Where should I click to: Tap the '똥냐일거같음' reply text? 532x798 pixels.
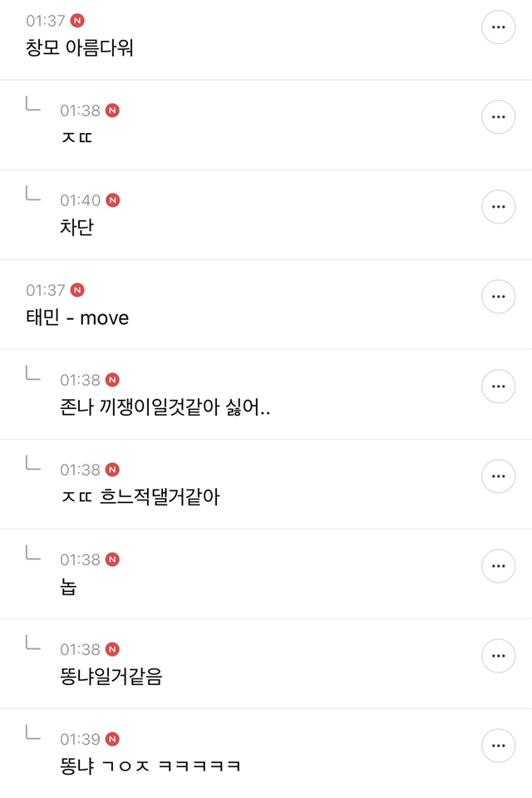111,677
